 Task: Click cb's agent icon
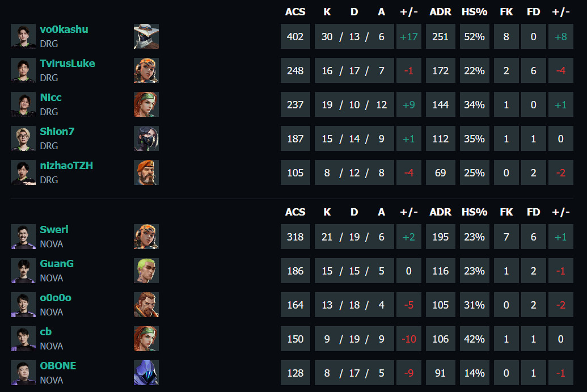coord(146,339)
